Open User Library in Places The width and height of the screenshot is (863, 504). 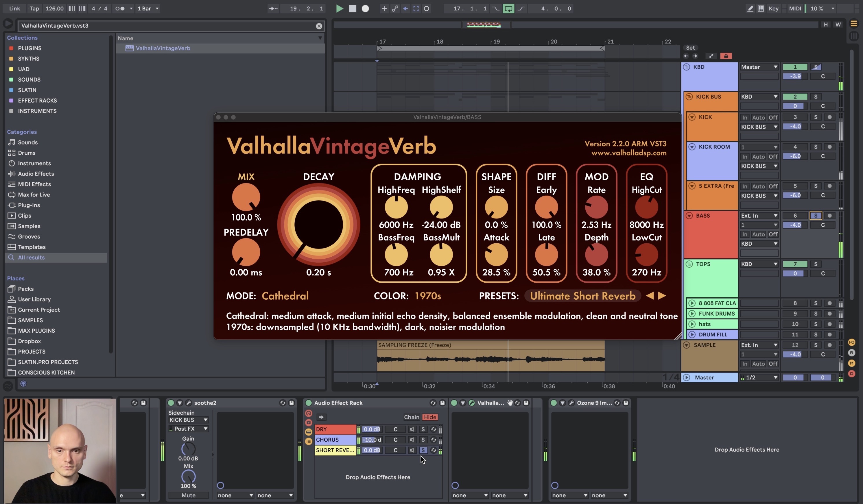click(34, 299)
